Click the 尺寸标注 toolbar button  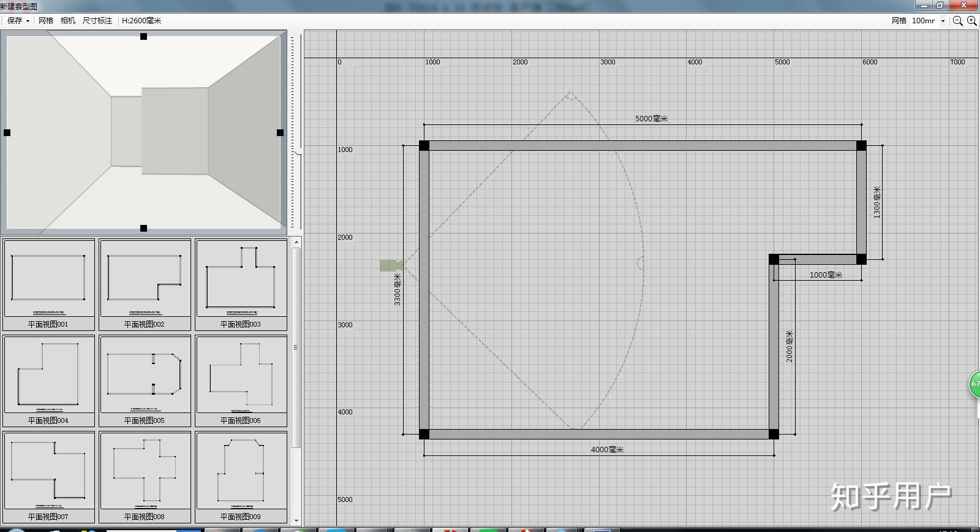coord(97,20)
